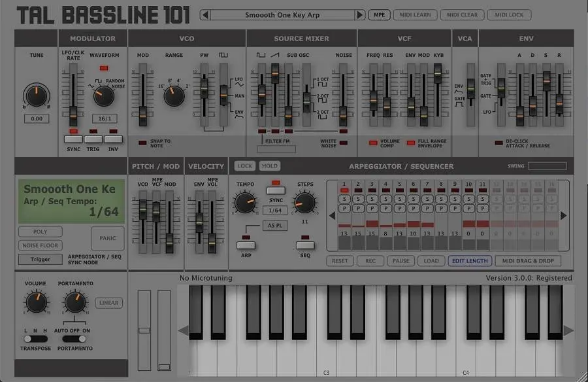Screen dimensions: 588x382
Task: Click the VCA ENV/GATE switch
Action: click(470, 95)
